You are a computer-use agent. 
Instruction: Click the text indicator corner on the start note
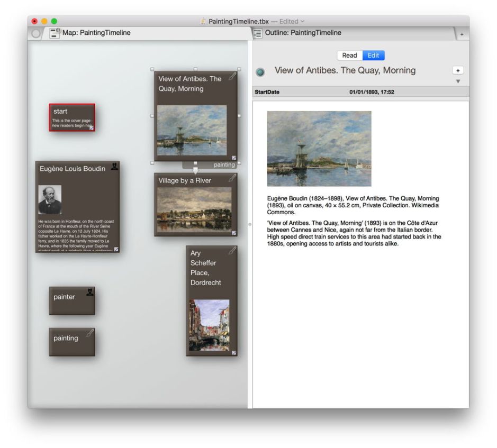pos(92,127)
